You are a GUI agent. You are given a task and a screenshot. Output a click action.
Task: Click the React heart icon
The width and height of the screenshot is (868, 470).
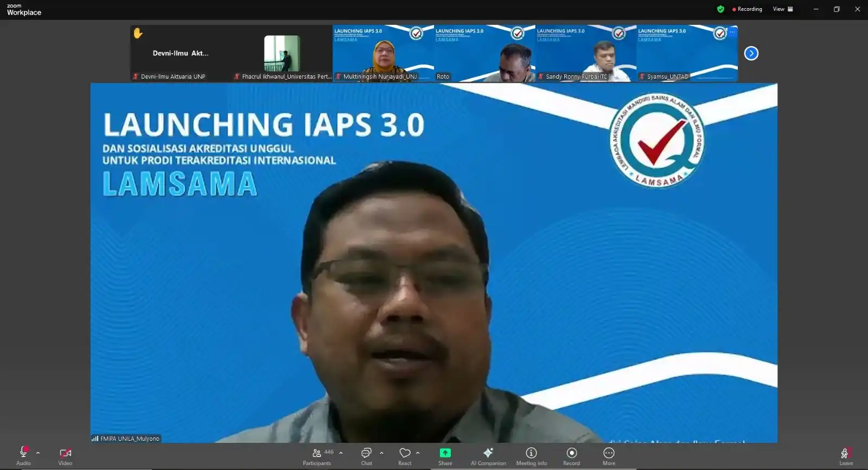pos(405,453)
